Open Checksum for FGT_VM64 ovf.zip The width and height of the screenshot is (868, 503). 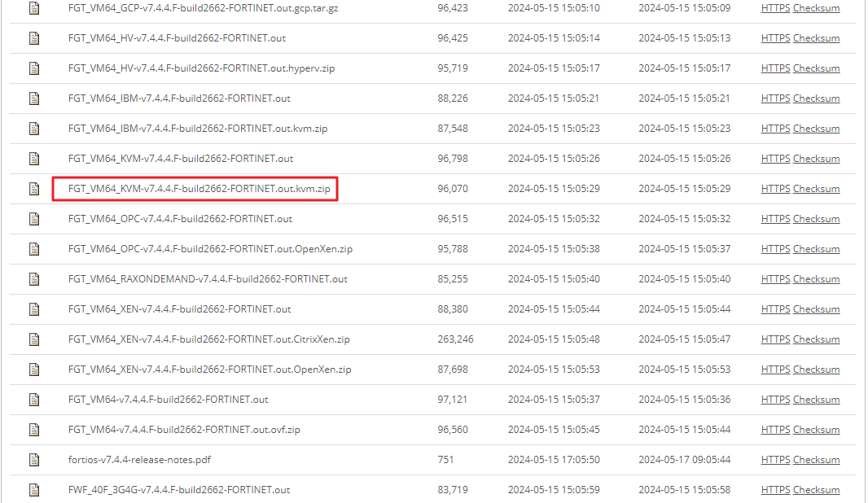(x=816, y=430)
